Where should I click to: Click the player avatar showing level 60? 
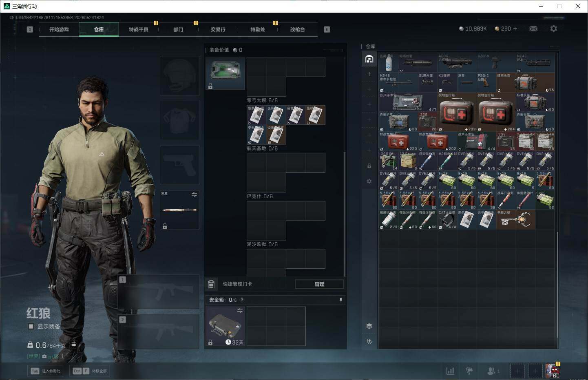pyautogui.click(x=553, y=371)
